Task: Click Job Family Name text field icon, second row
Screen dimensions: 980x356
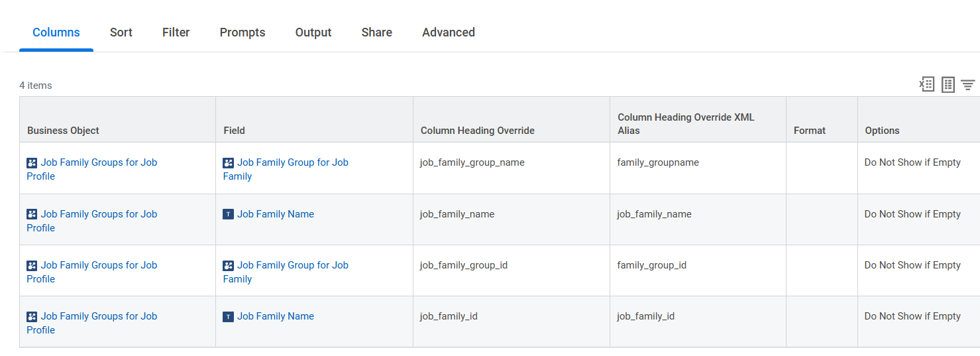Action: click(229, 214)
